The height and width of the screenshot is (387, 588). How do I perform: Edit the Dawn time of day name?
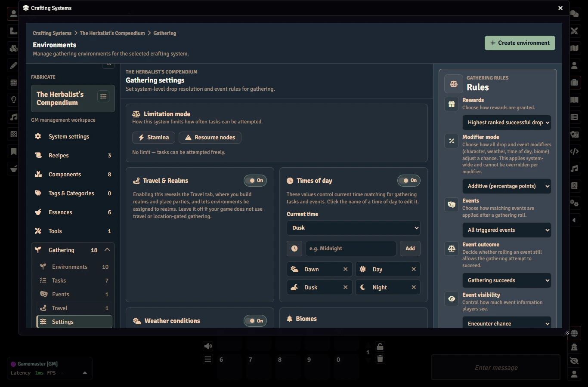(312, 269)
